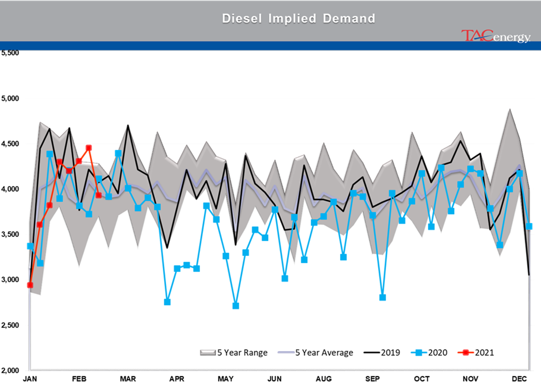Click the 2019 black legend line
541x392 pixels.
pyautogui.click(x=372, y=352)
